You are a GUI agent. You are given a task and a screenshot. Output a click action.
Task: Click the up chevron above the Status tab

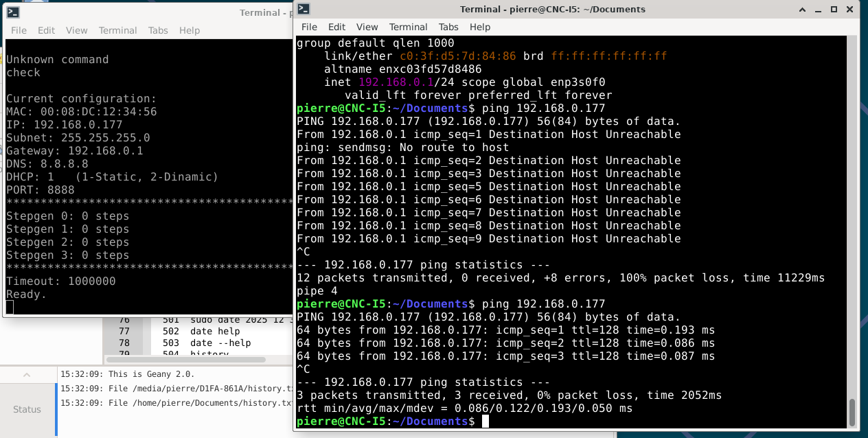[x=27, y=375]
